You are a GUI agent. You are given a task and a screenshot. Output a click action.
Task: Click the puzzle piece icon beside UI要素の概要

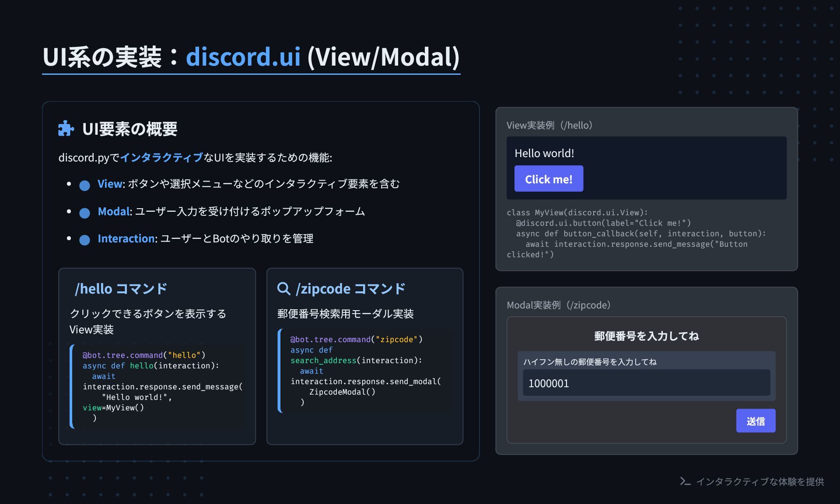66,129
